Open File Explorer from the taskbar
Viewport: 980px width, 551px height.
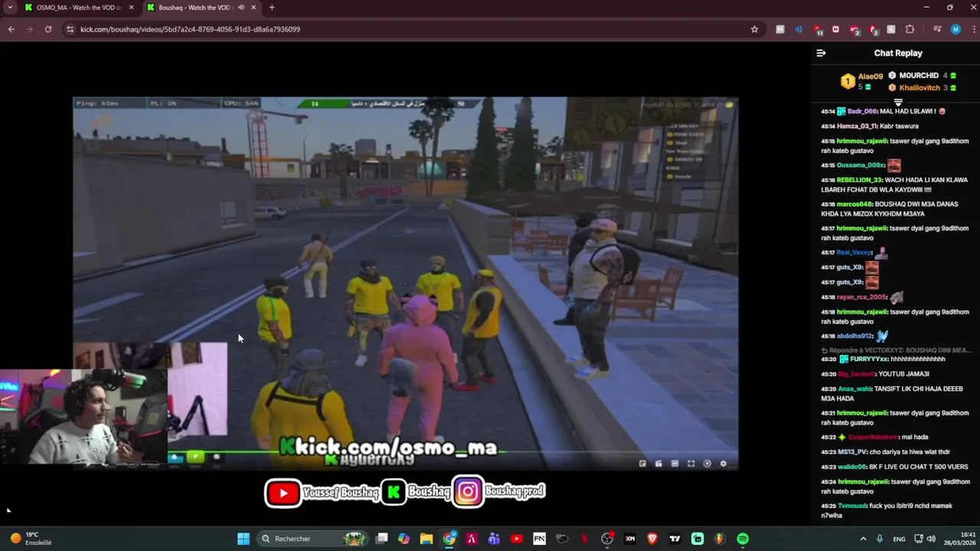point(426,539)
